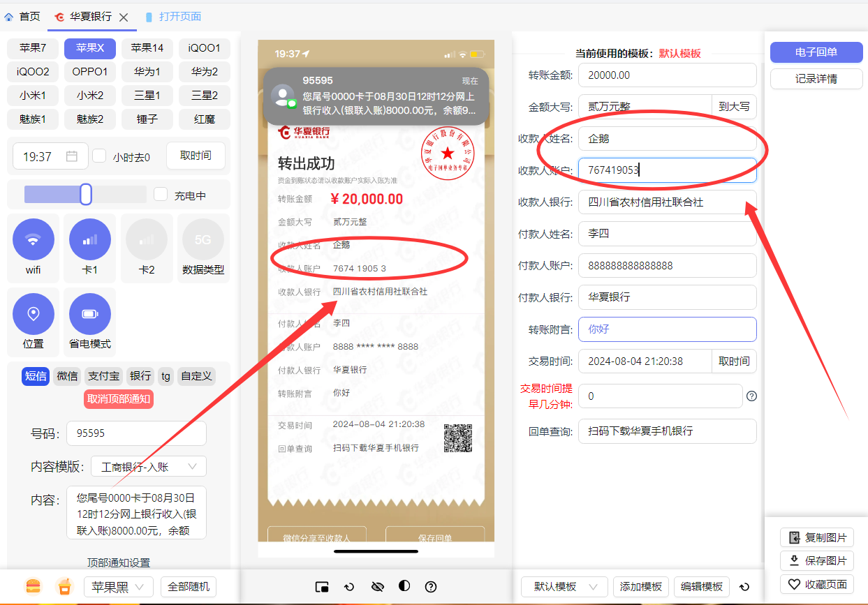Toggle the 省电模式 battery icon

pos(90,314)
